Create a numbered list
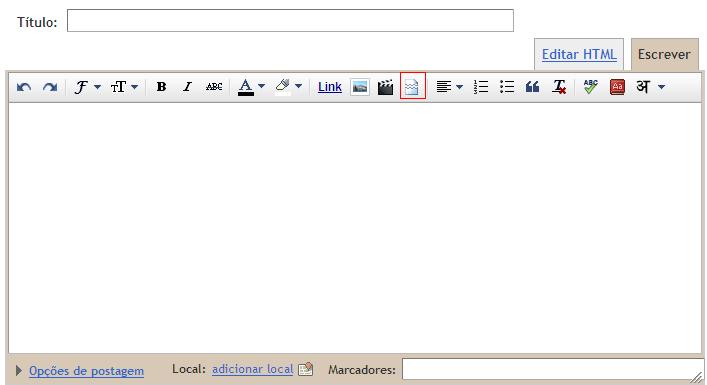This screenshot has height=385, width=707. pos(481,87)
